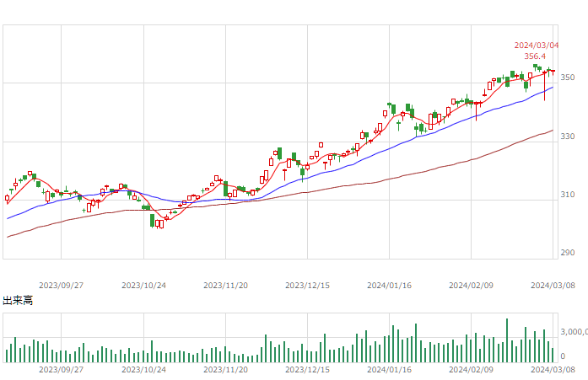Click the 2023/12/15 date under price chart

[x=307, y=286]
